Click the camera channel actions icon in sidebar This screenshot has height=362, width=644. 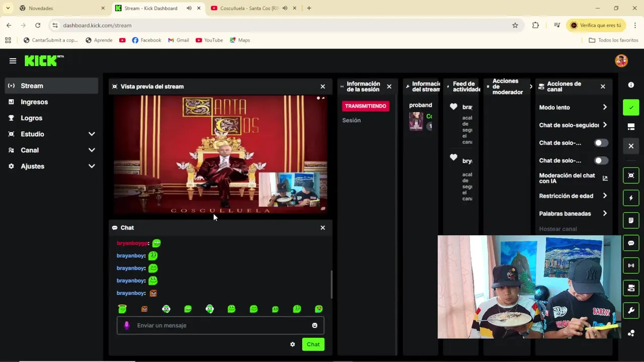click(x=631, y=288)
